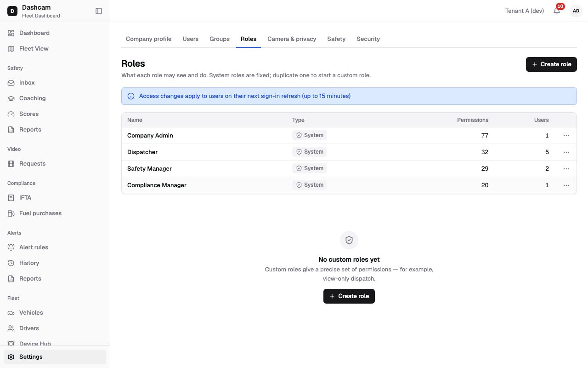Image resolution: width=588 pixels, height=368 pixels.
Task: Open the Tenant A (dev) switcher
Action: coord(525,11)
